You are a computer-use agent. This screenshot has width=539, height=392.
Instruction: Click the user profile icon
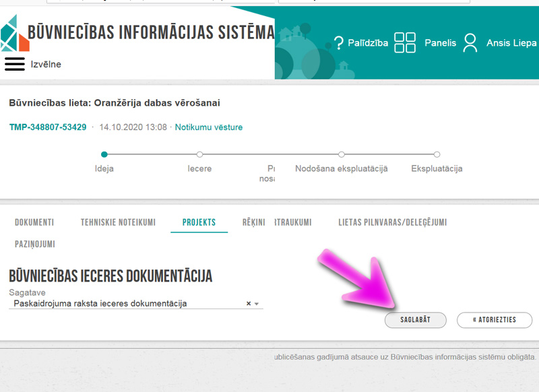click(470, 42)
